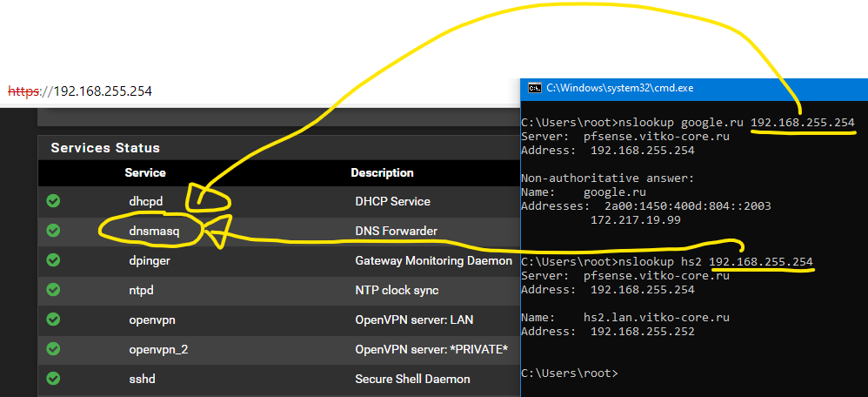Click the final C:\Users\root> prompt

pyautogui.click(x=570, y=373)
